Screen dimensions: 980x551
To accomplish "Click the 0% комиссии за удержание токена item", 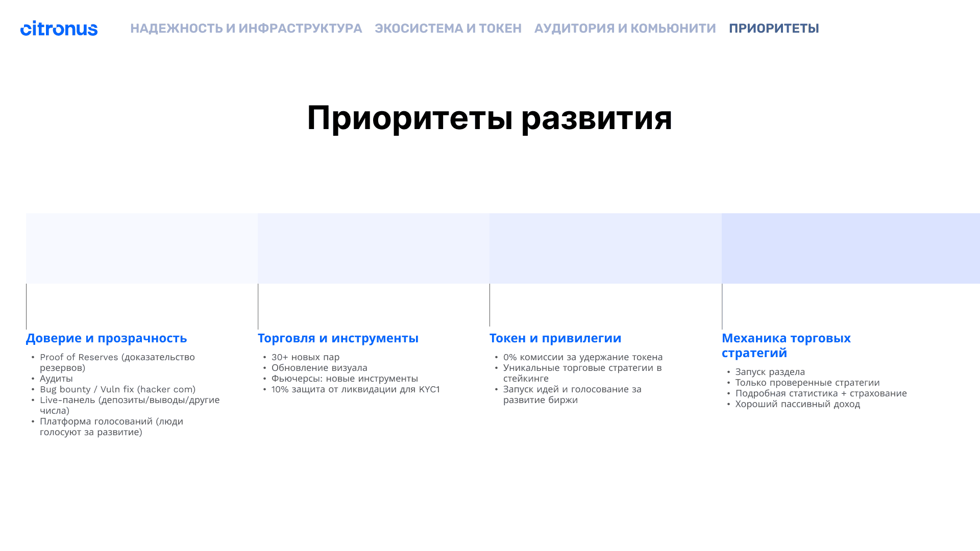I will pos(582,357).
